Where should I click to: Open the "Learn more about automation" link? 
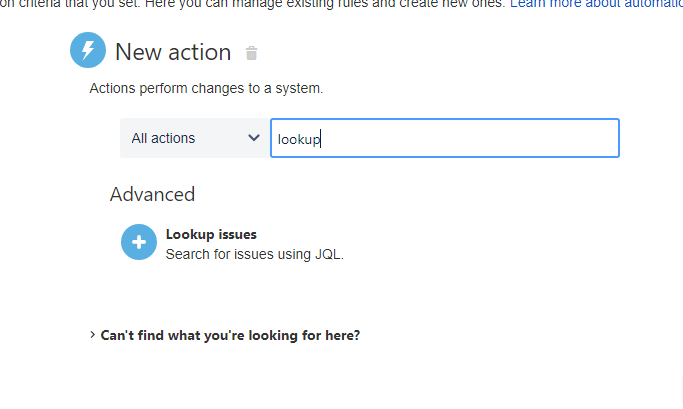point(595,4)
